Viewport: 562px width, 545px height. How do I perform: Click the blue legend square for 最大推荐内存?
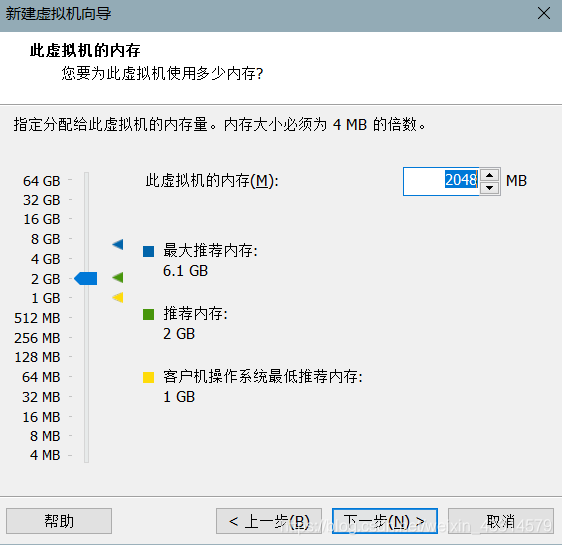(148, 252)
